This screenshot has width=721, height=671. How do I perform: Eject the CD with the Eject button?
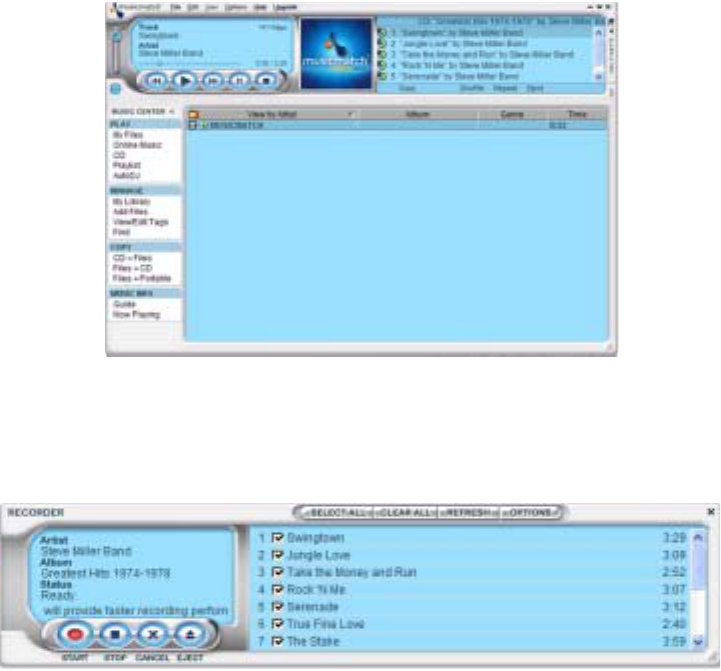pos(190,635)
